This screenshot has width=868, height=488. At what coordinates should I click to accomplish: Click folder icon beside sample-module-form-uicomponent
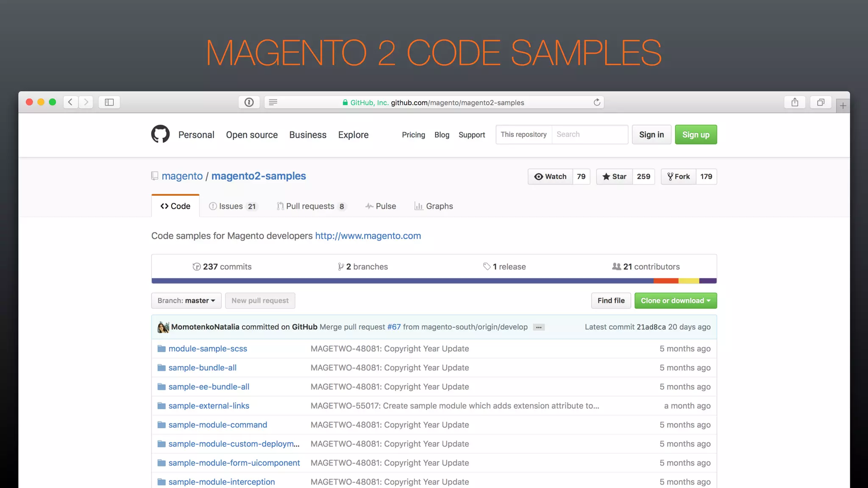[x=161, y=463]
